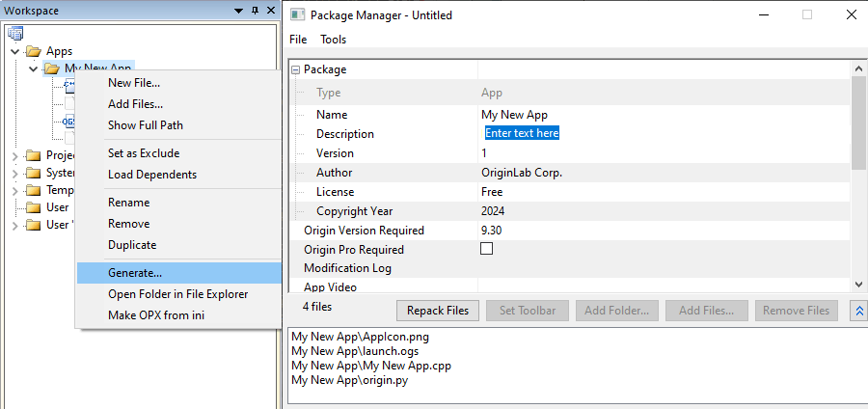Open the File menu in Package Manager

(298, 40)
